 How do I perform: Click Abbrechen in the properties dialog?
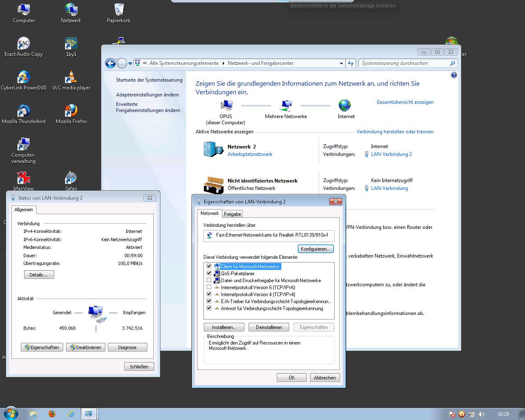pos(325,378)
